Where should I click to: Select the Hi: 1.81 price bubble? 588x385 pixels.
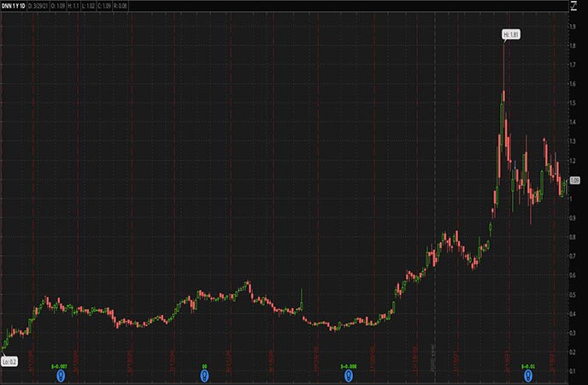click(x=511, y=35)
